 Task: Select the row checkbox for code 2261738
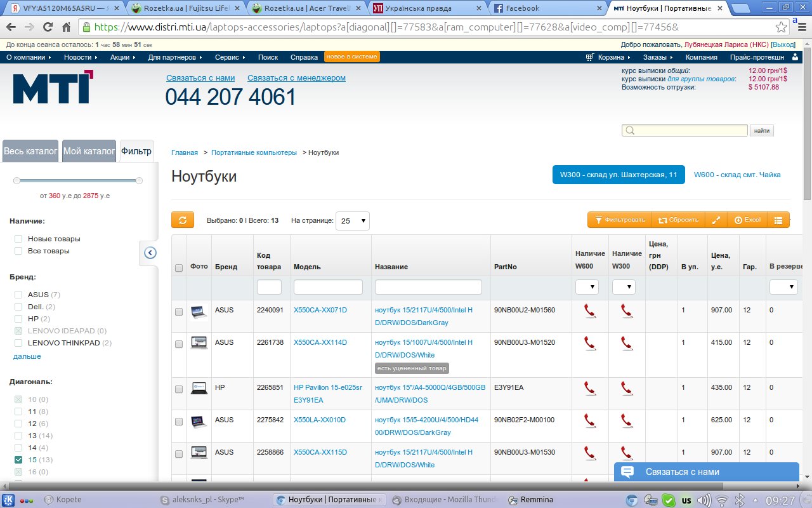pyautogui.click(x=179, y=344)
